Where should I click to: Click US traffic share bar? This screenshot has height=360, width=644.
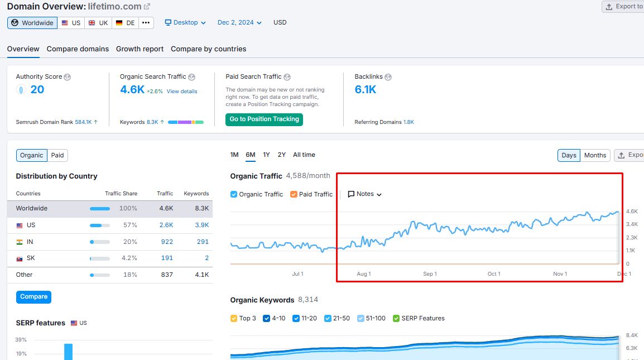coord(100,225)
